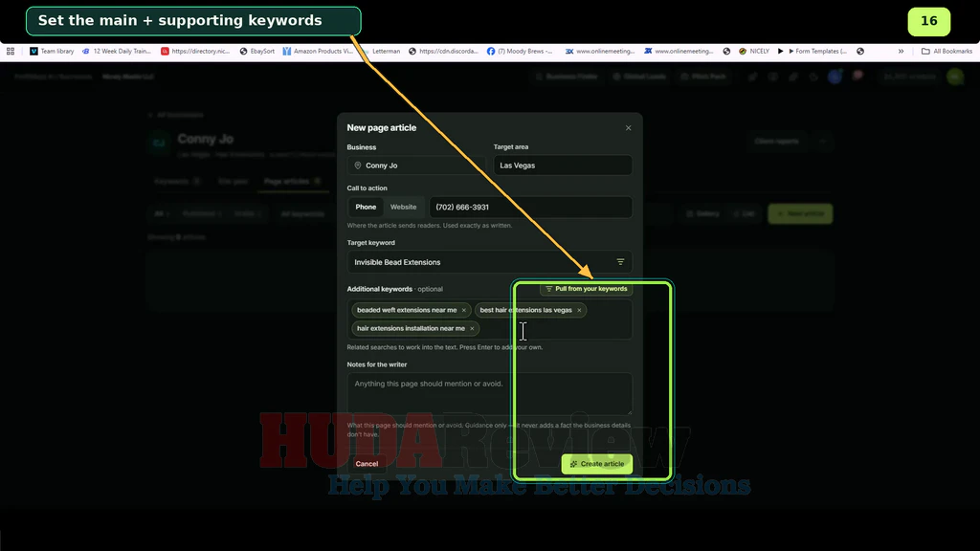The height and width of the screenshot is (551, 980).
Task: Click the filter icon in Target keyword field
Action: tap(620, 262)
